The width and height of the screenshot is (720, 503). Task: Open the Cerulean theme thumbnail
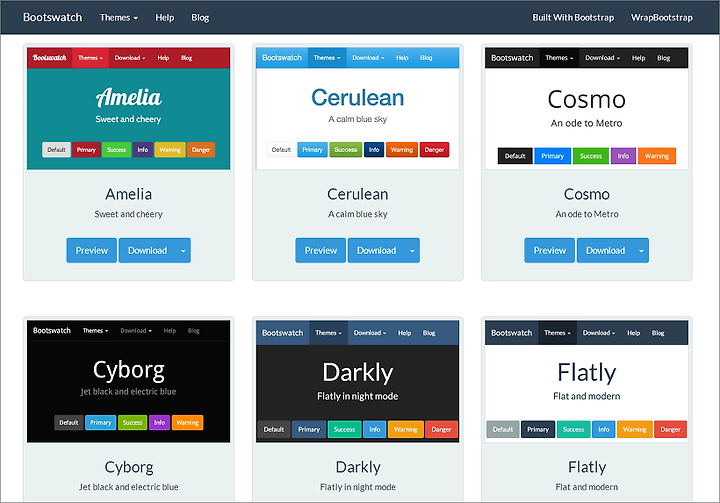pyautogui.click(x=358, y=108)
